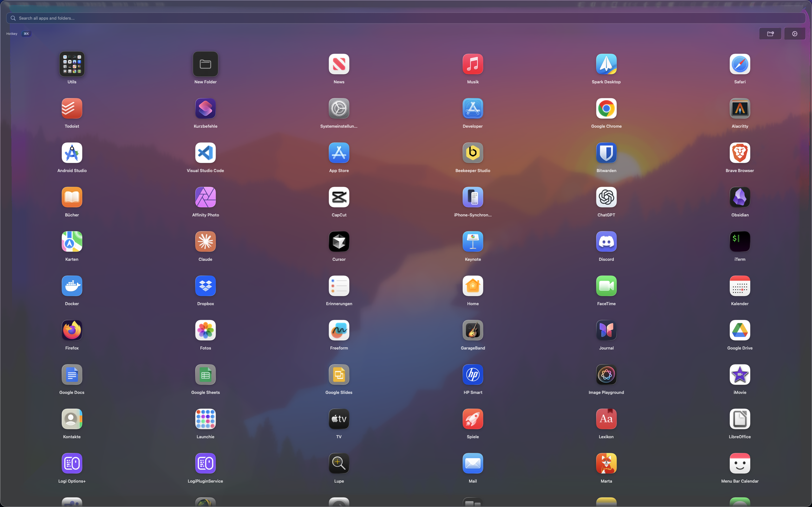Open the Claude app
This screenshot has height=507, width=812.
tap(205, 241)
